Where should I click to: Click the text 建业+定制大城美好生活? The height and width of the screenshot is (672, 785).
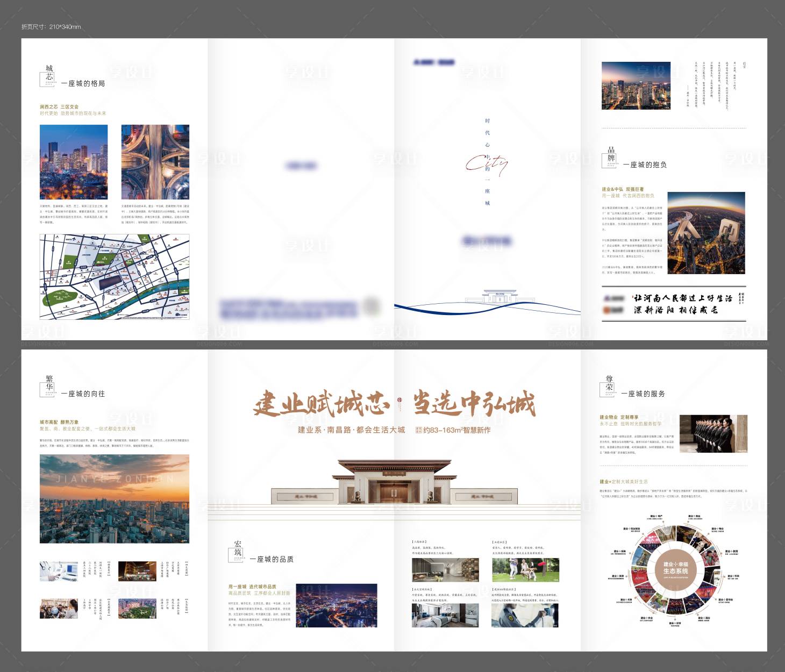(624, 482)
